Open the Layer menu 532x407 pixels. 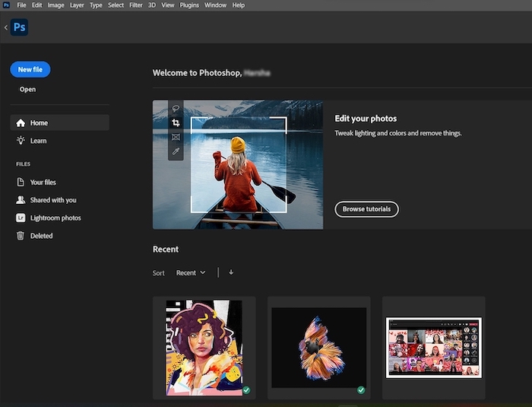77,5
